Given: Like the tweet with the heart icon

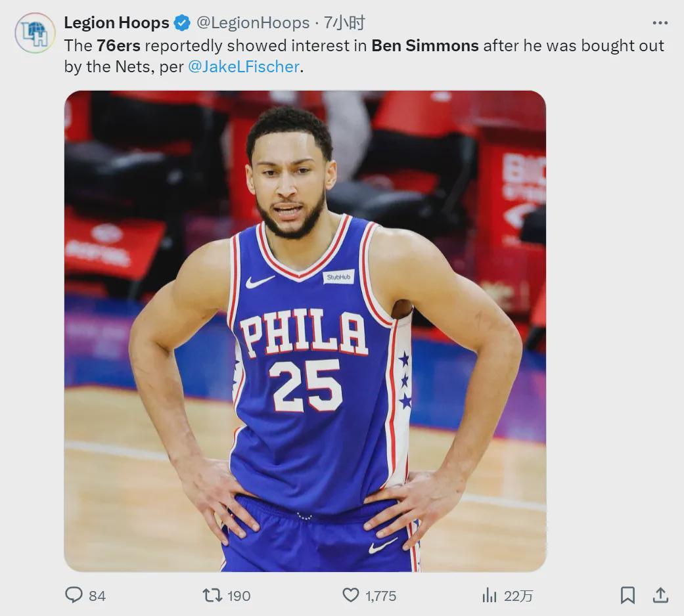Looking at the screenshot, I should (351, 595).
